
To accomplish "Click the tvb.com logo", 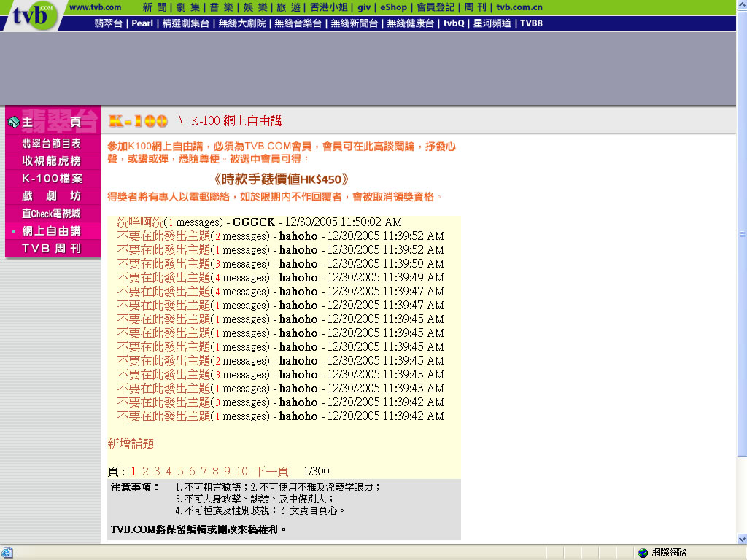I will [x=32, y=15].
